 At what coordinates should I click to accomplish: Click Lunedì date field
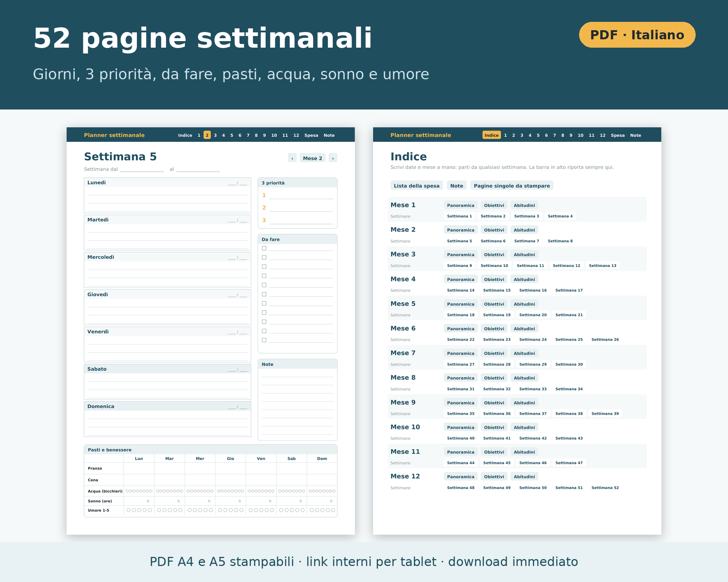[237, 183]
